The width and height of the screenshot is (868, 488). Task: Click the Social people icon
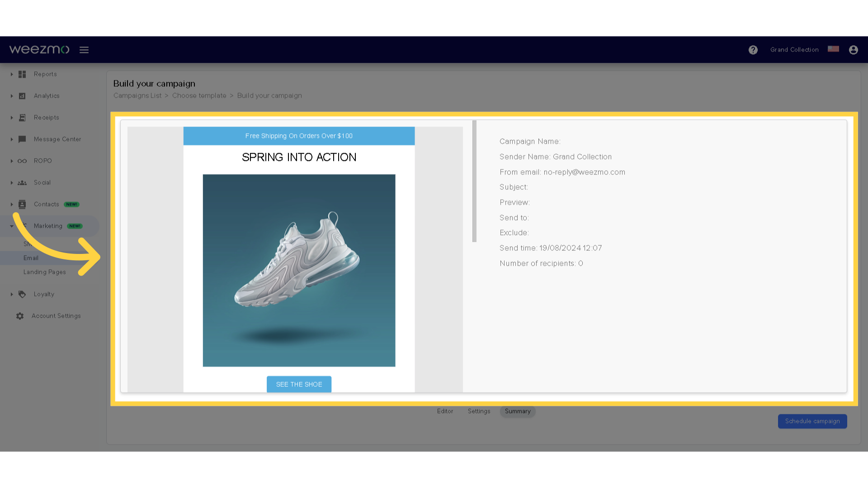22,183
